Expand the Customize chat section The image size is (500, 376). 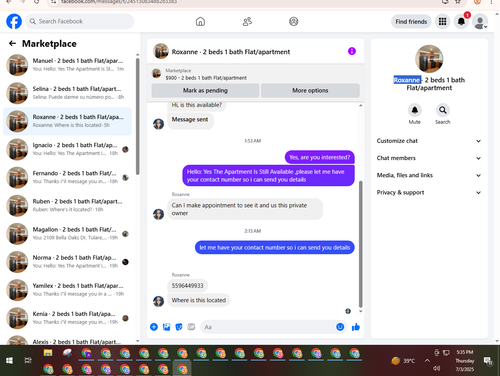click(x=429, y=141)
